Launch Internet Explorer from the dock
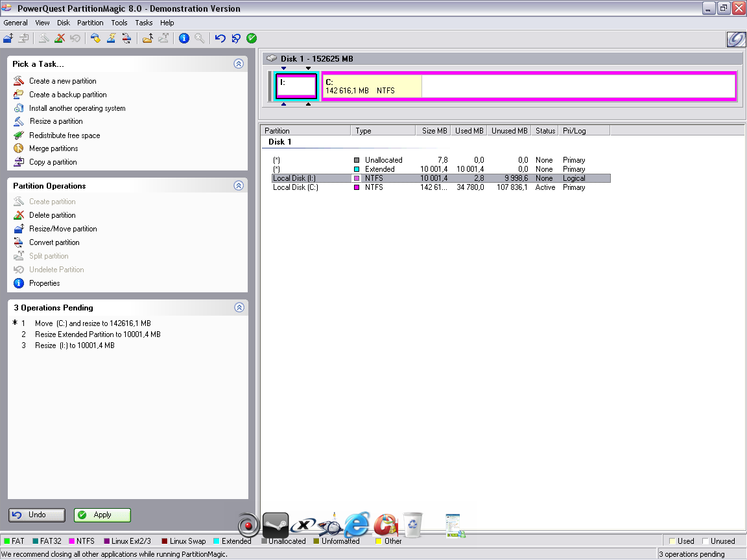The height and width of the screenshot is (560, 747). point(357,525)
